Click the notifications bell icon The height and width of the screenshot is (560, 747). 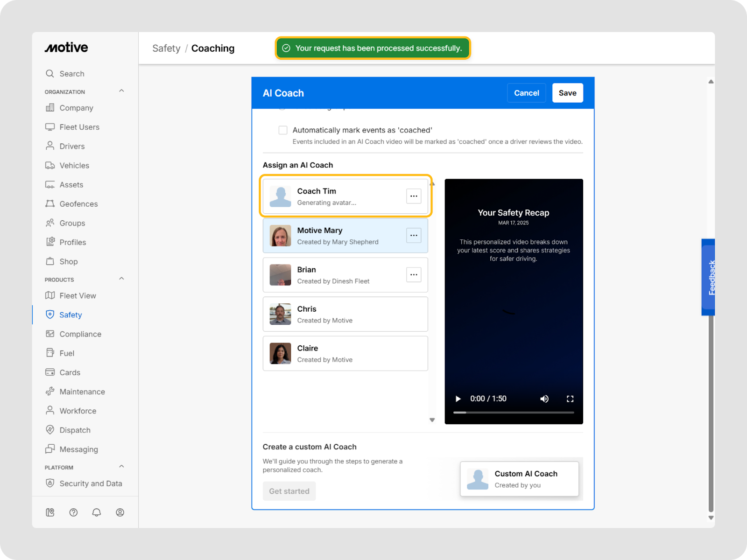[97, 512]
